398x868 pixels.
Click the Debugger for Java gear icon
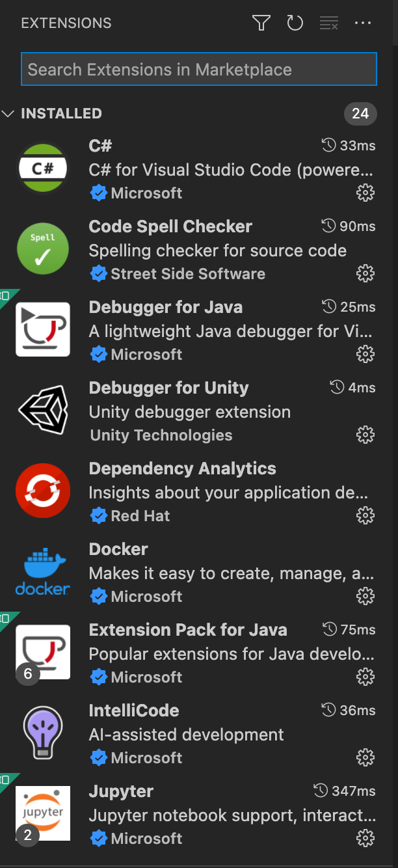click(x=365, y=355)
